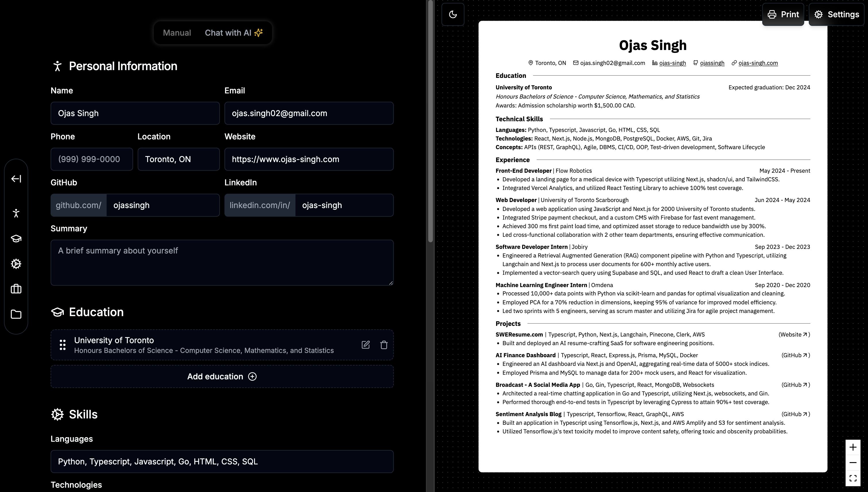Focus the Summary text area
Viewport: 868px width, 492px height.
tap(222, 263)
